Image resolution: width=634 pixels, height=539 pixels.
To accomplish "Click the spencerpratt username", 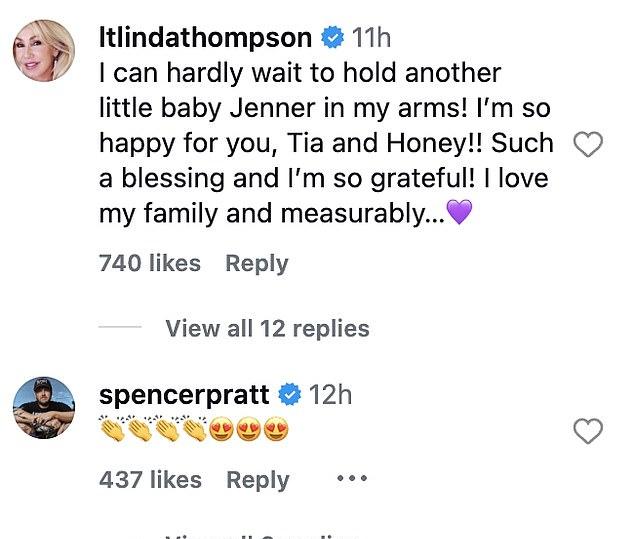I will [x=187, y=395].
